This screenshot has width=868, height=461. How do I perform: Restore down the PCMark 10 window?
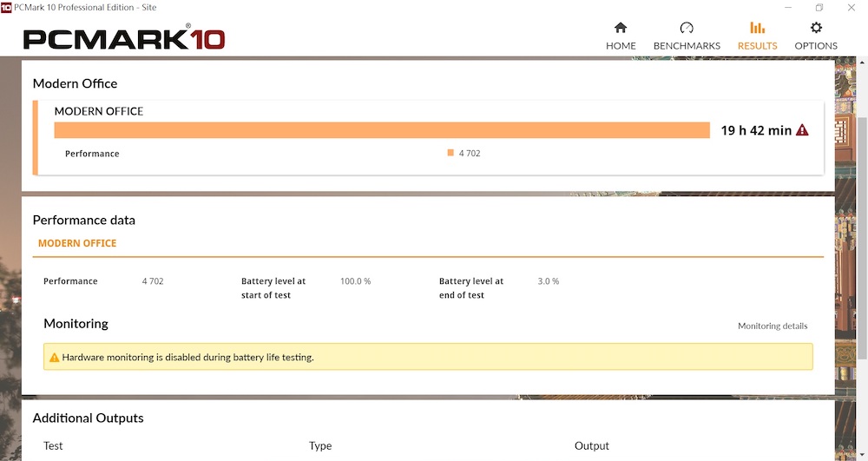[819, 7]
